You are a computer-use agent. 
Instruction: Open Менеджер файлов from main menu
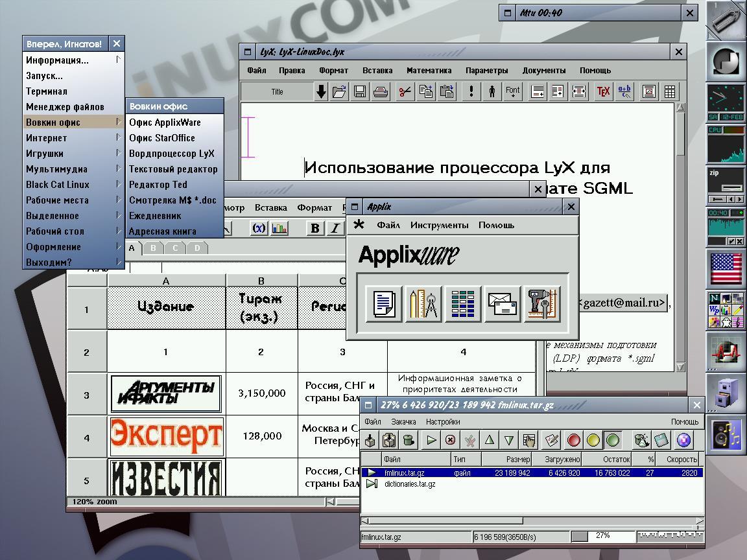73,107
